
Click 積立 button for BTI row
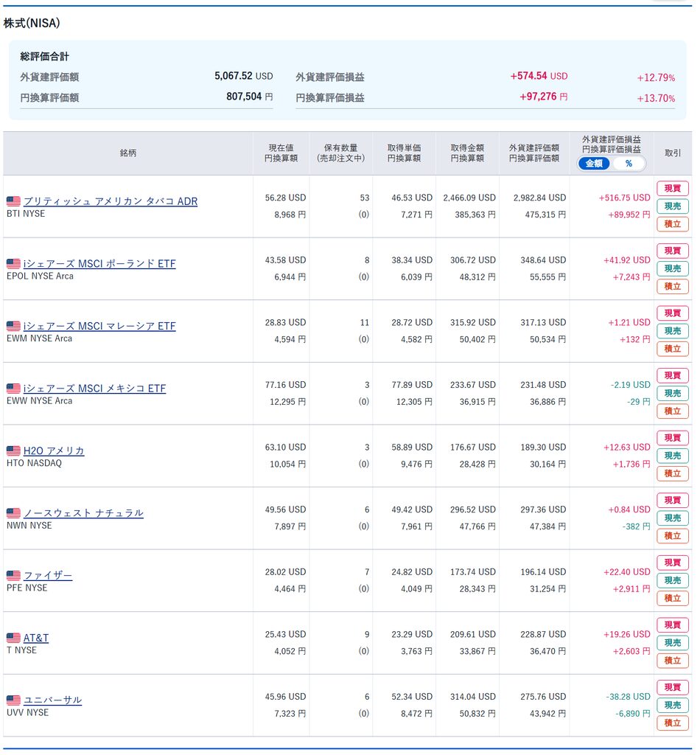pyautogui.click(x=673, y=224)
